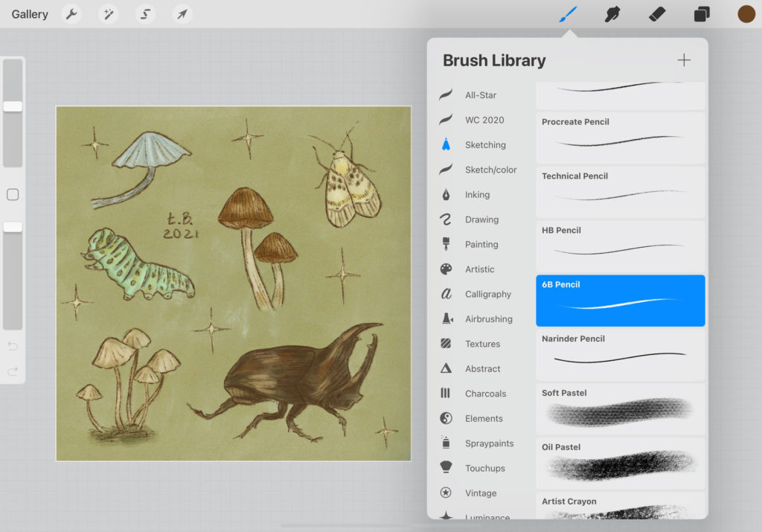
Task: Tap the undo arrow in sidebar
Action: click(x=13, y=347)
